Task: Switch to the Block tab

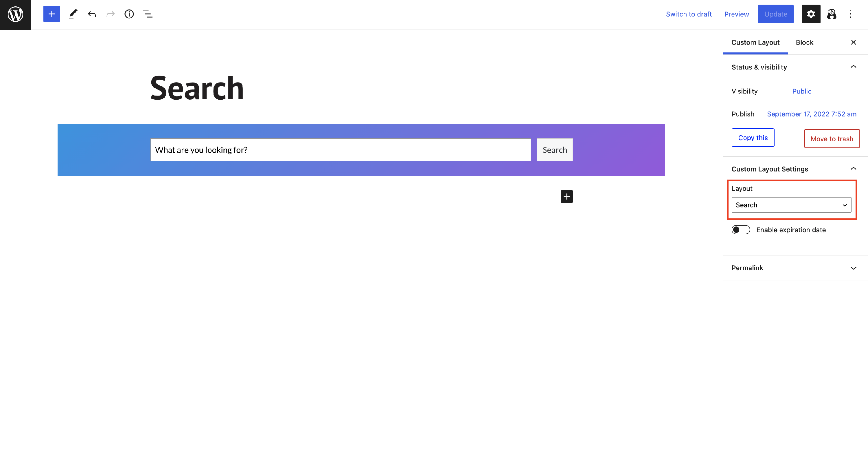Action: 804,43
